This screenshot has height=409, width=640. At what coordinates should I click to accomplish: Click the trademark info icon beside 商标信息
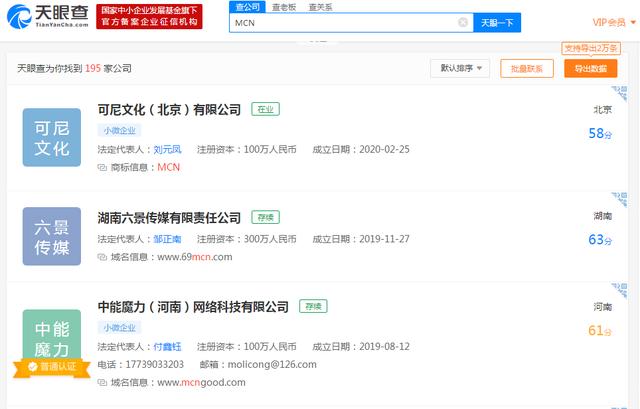pyautogui.click(x=102, y=167)
